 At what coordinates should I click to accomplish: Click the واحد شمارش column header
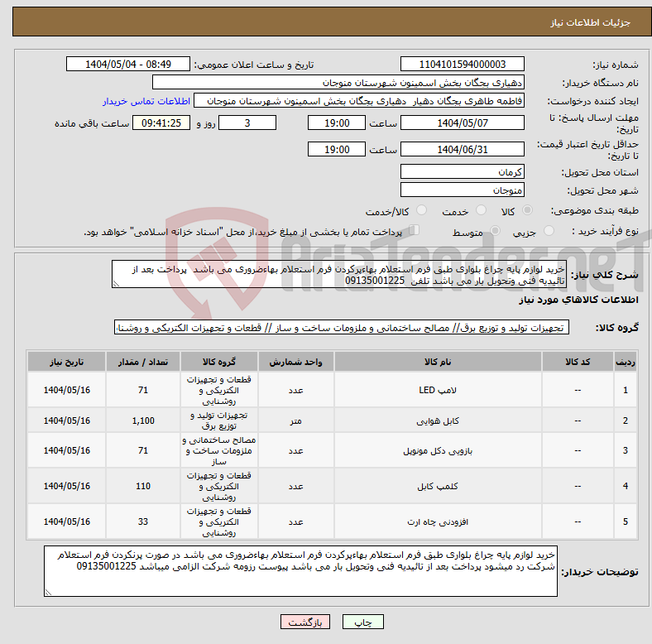295,362
